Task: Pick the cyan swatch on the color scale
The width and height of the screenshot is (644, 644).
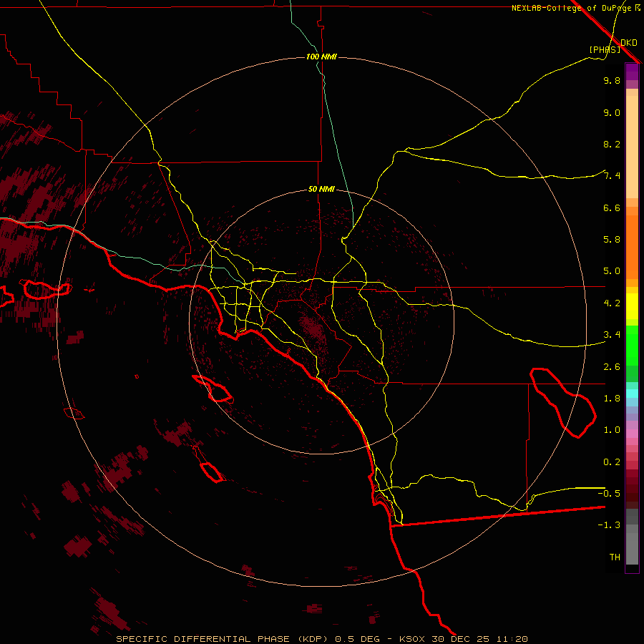Action: pos(632,393)
